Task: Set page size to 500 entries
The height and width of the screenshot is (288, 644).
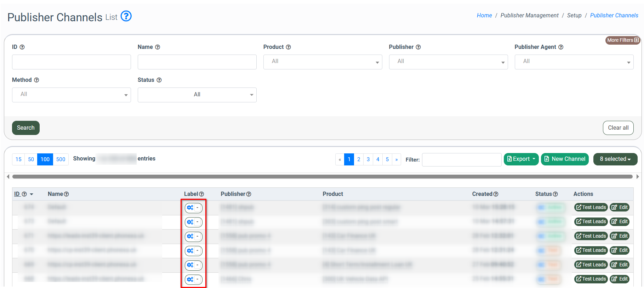Action: click(61, 159)
